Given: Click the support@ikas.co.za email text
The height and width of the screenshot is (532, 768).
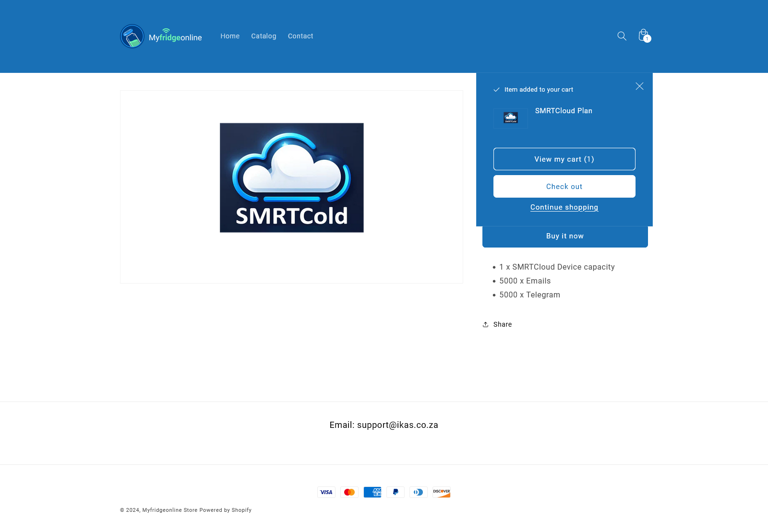Looking at the screenshot, I should [397, 425].
